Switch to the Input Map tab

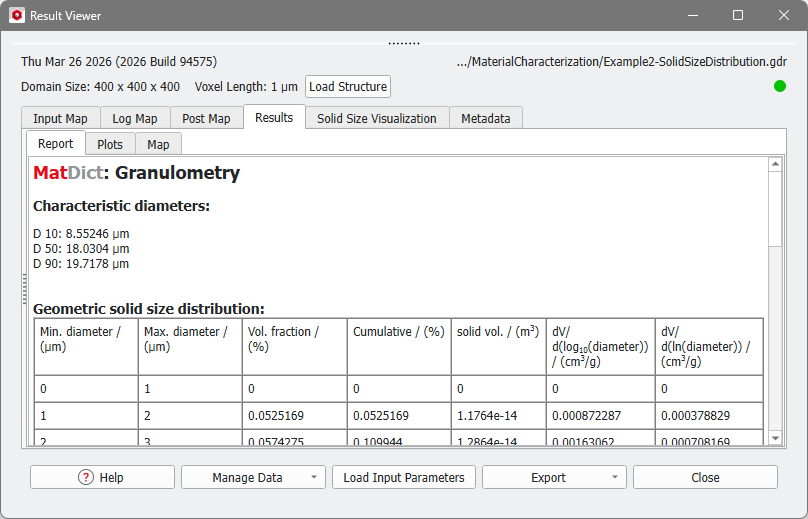[60, 119]
